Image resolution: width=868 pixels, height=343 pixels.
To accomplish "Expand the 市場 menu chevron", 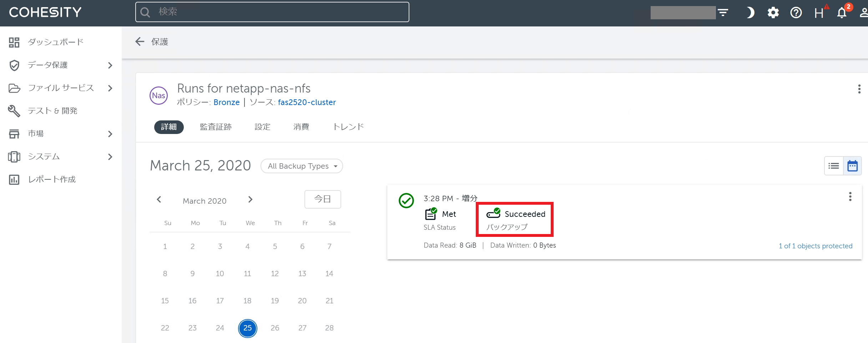I will [x=110, y=134].
